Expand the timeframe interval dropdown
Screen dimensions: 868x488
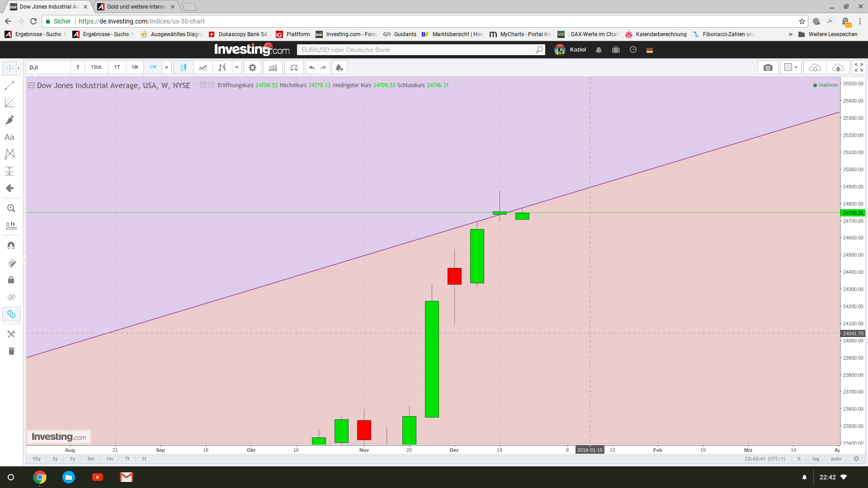[166, 67]
